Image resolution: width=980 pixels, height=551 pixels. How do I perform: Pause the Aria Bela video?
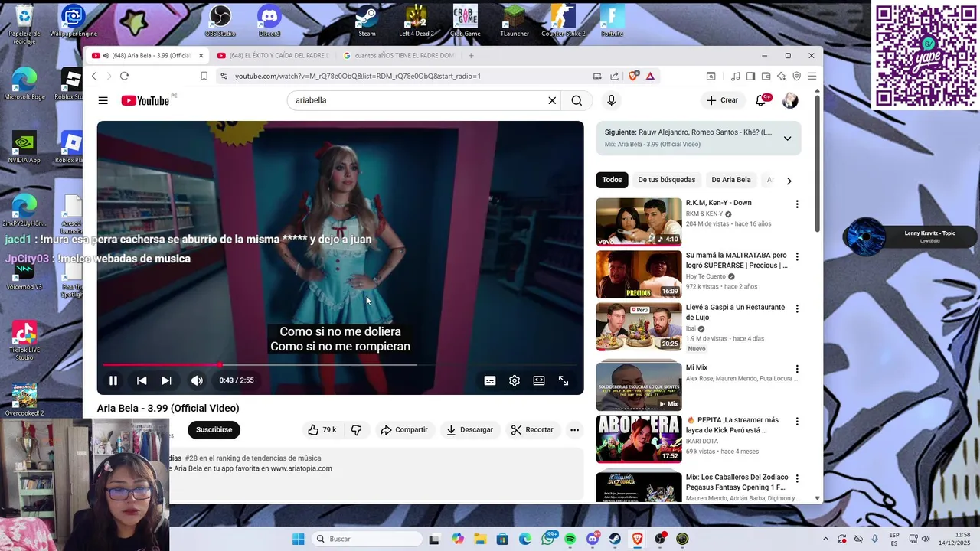point(113,380)
